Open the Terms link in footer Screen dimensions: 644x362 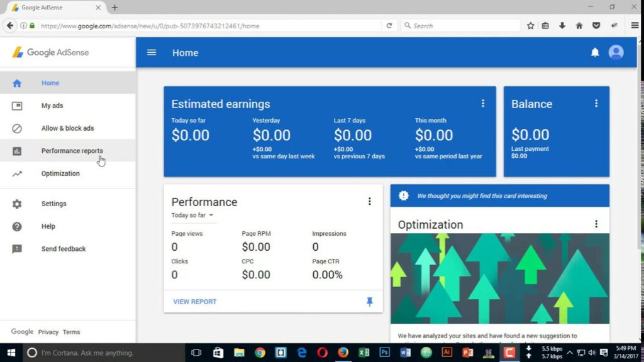point(72,332)
